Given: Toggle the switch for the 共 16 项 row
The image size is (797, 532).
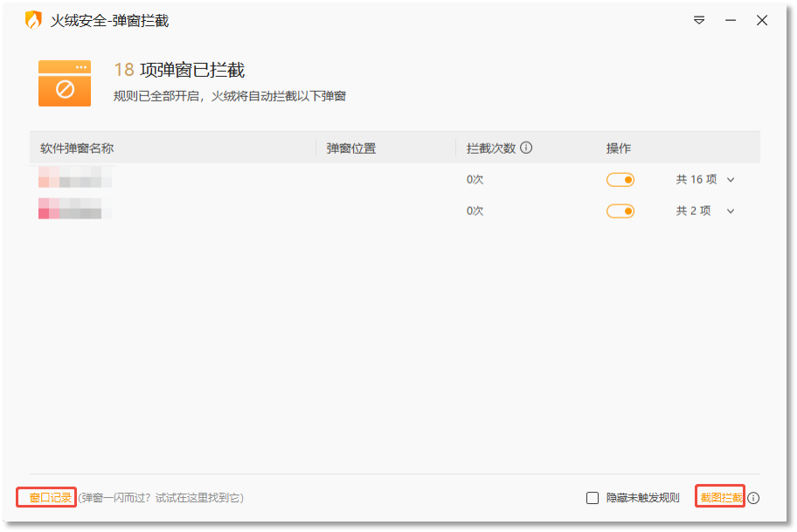Looking at the screenshot, I should [x=620, y=180].
